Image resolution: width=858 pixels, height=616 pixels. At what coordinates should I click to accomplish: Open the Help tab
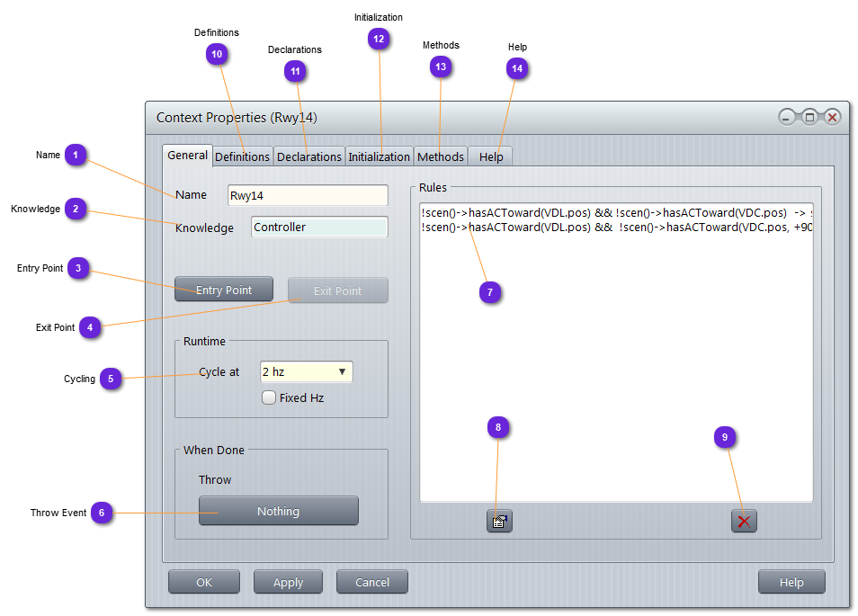(x=491, y=156)
